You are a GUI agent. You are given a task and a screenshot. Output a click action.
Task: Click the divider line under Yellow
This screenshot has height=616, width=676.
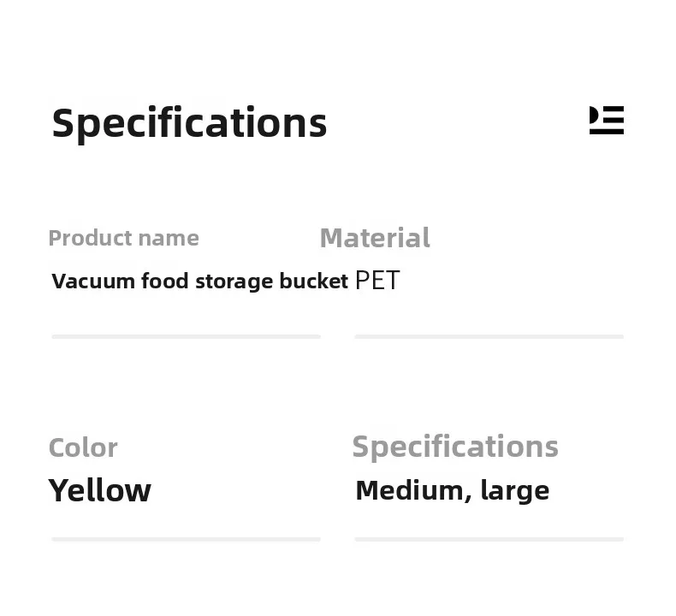(x=186, y=539)
